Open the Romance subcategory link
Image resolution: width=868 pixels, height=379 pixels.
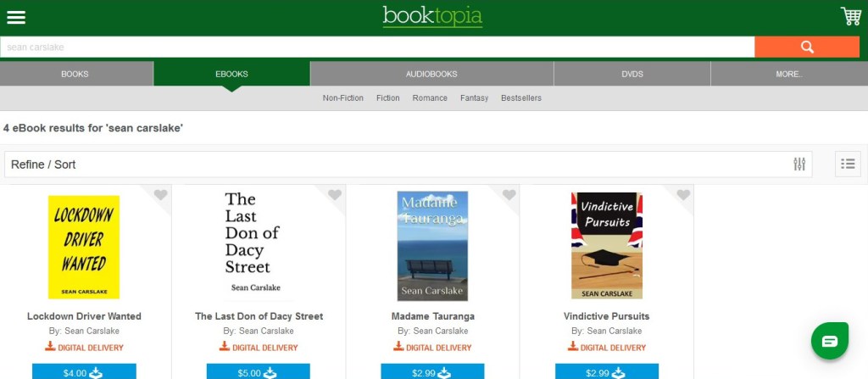pyautogui.click(x=430, y=98)
